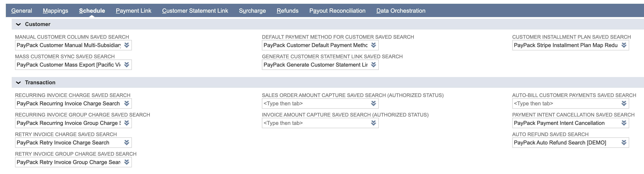644x174 pixels.
Task: Click the Invoice Amount Capture input field
Action: point(312,123)
